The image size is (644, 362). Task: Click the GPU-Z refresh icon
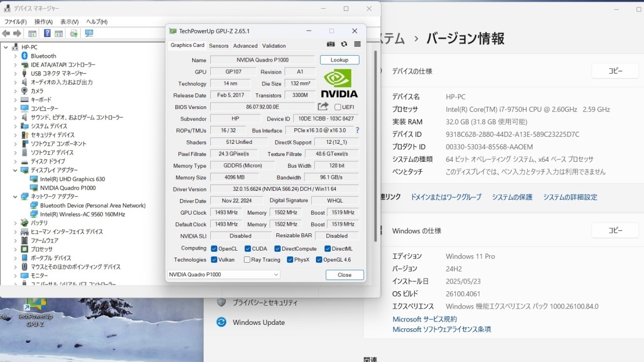tap(344, 44)
